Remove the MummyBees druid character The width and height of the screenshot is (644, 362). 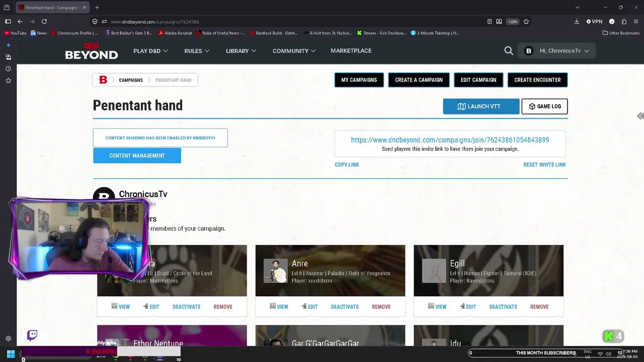coord(222,307)
